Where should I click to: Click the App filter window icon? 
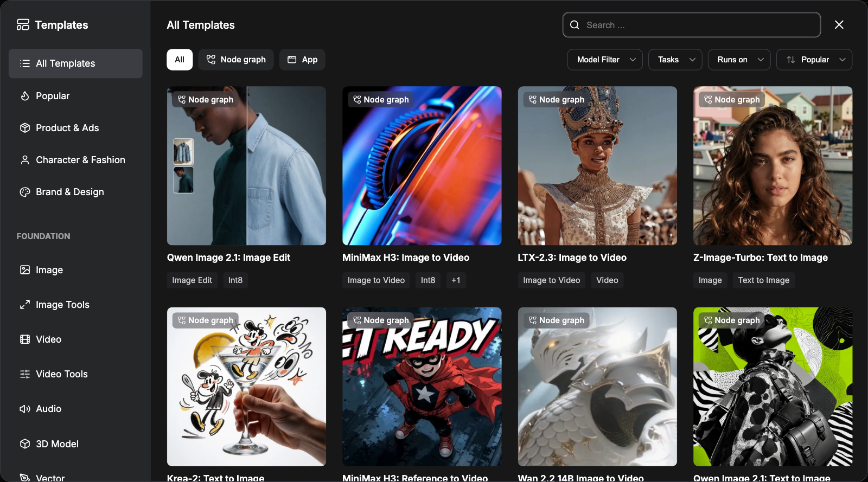pyautogui.click(x=292, y=60)
